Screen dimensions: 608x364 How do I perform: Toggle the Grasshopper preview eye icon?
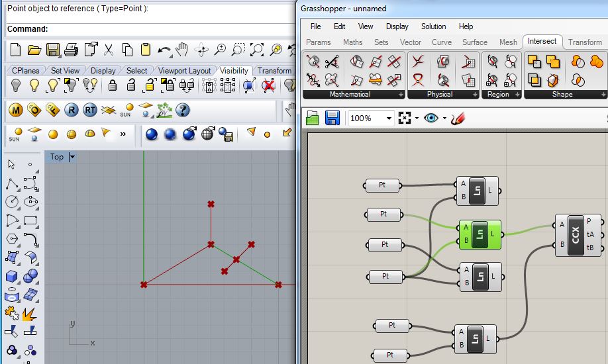[431, 118]
